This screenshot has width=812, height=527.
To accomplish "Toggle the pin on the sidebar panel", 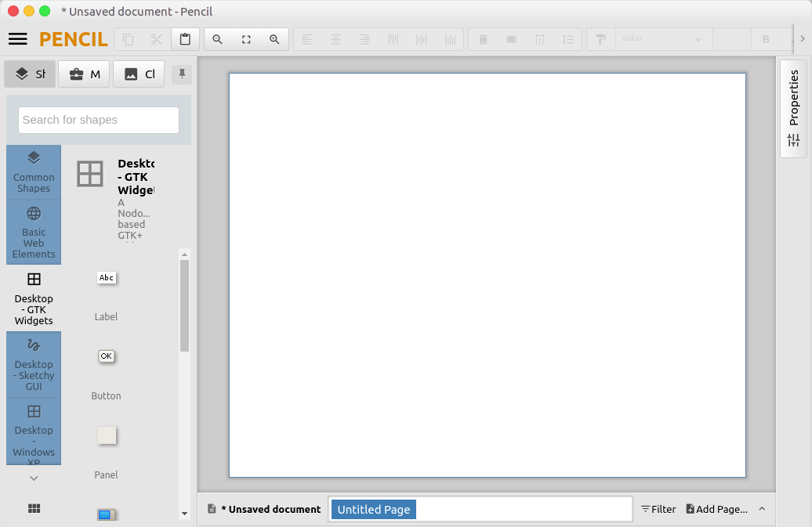I will pos(182,74).
